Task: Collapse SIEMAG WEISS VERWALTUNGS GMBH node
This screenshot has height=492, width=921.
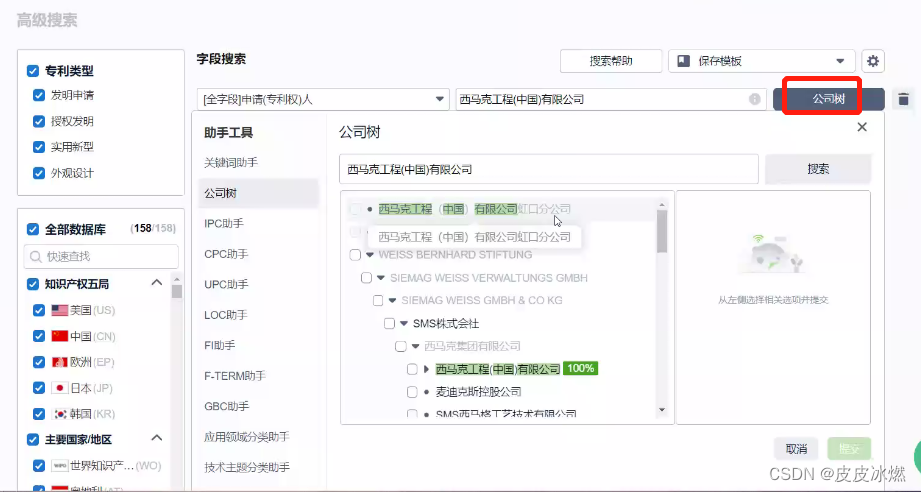Action: pos(381,278)
